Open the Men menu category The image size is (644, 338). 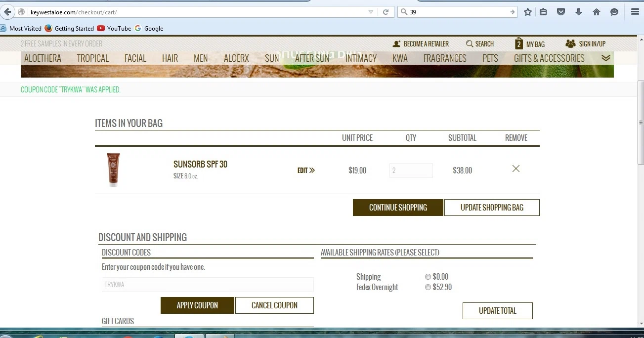coord(201,58)
